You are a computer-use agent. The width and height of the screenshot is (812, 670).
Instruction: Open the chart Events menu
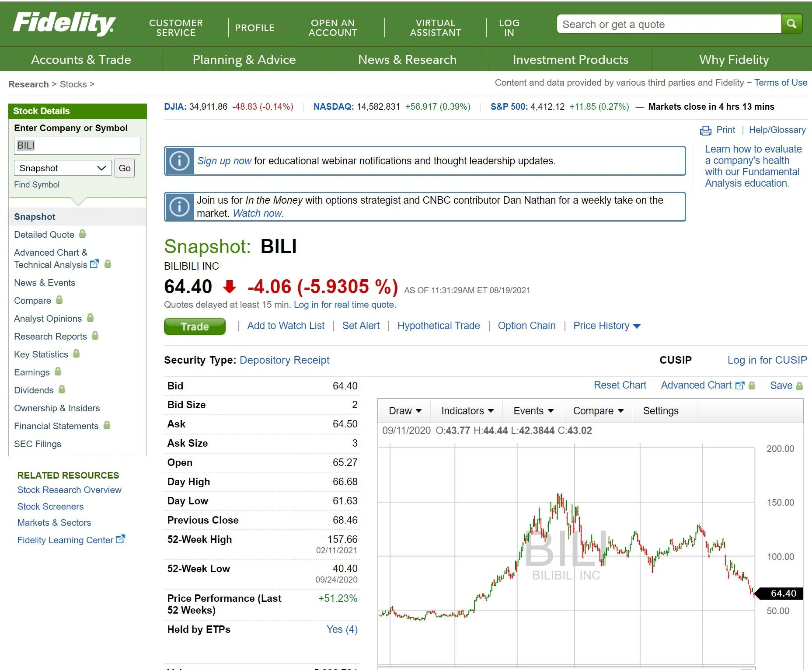(x=533, y=411)
